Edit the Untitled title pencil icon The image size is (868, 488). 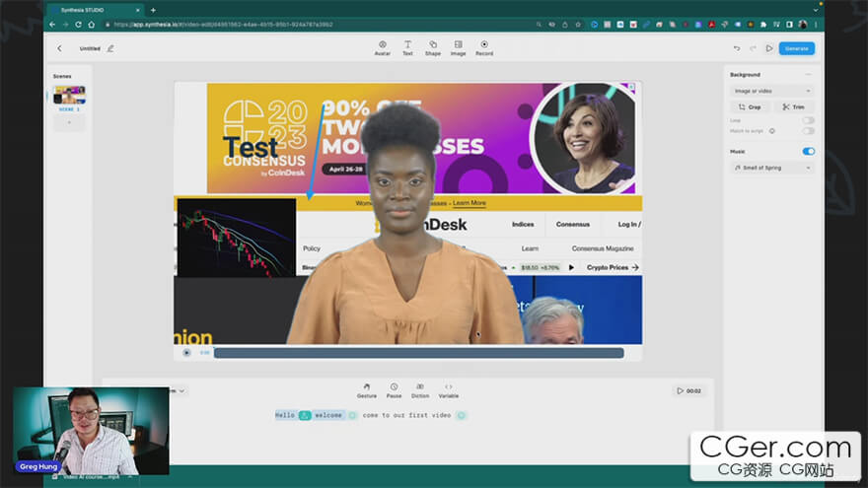(110, 48)
